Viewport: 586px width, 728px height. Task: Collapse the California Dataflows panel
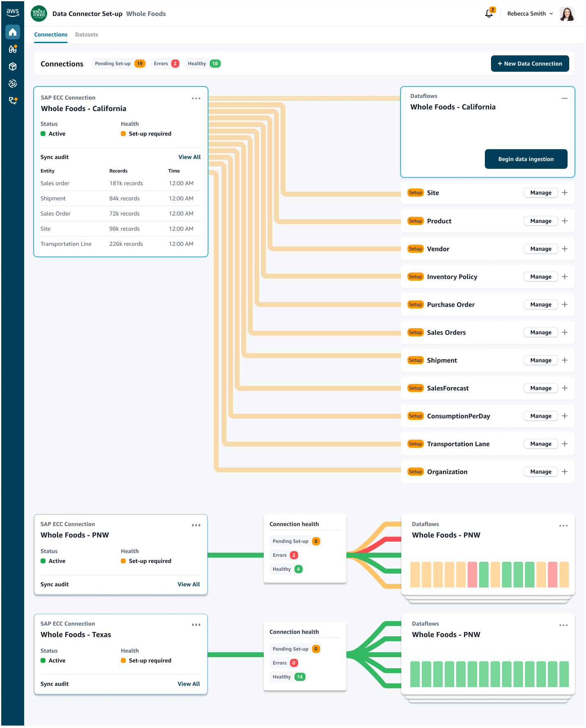click(565, 98)
